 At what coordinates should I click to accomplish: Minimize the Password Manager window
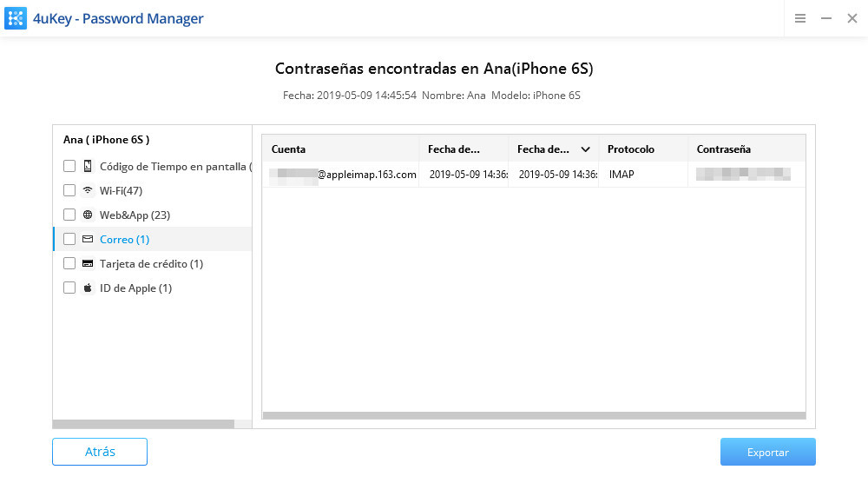[826, 18]
